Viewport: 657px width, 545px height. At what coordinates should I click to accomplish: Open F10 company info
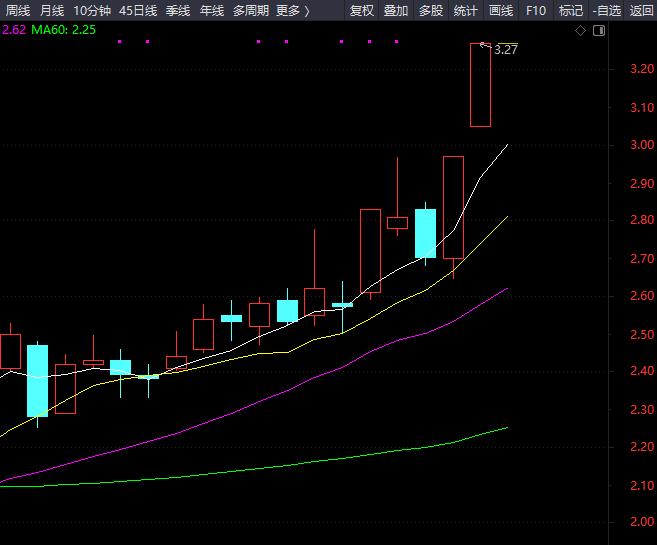click(x=536, y=10)
